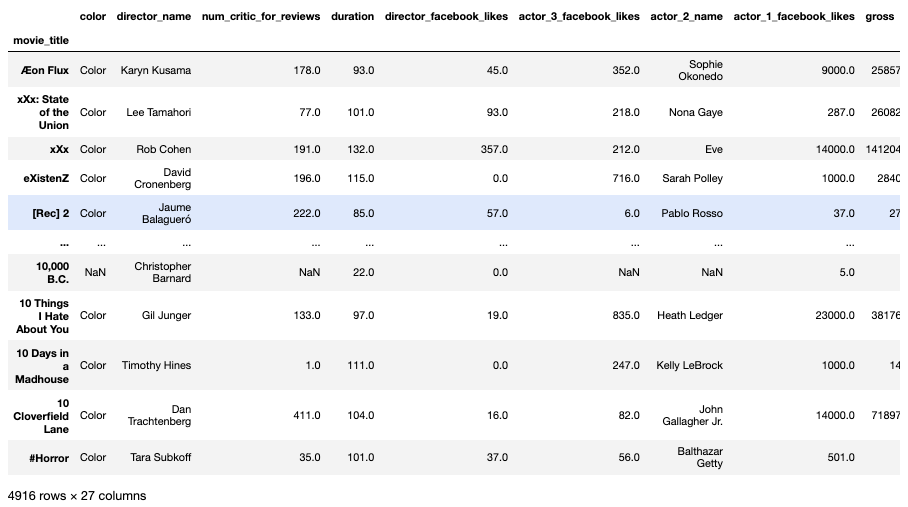908x507 pixels.
Task: Click the color column header
Action: coord(93,16)
